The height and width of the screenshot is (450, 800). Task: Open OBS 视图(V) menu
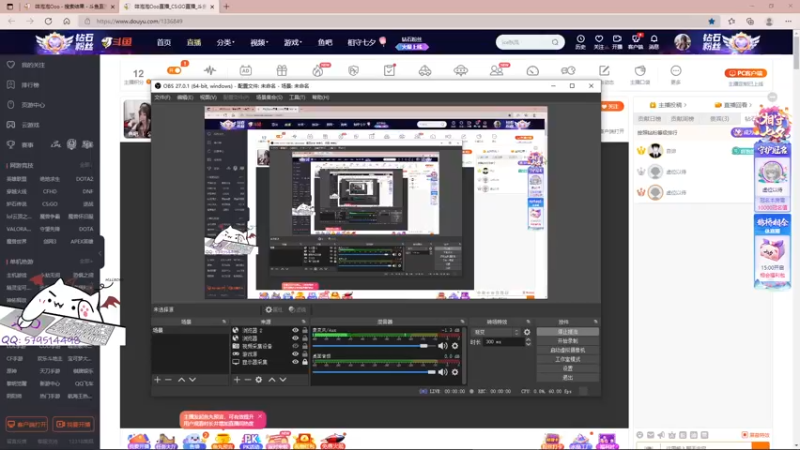coord(208,97)
